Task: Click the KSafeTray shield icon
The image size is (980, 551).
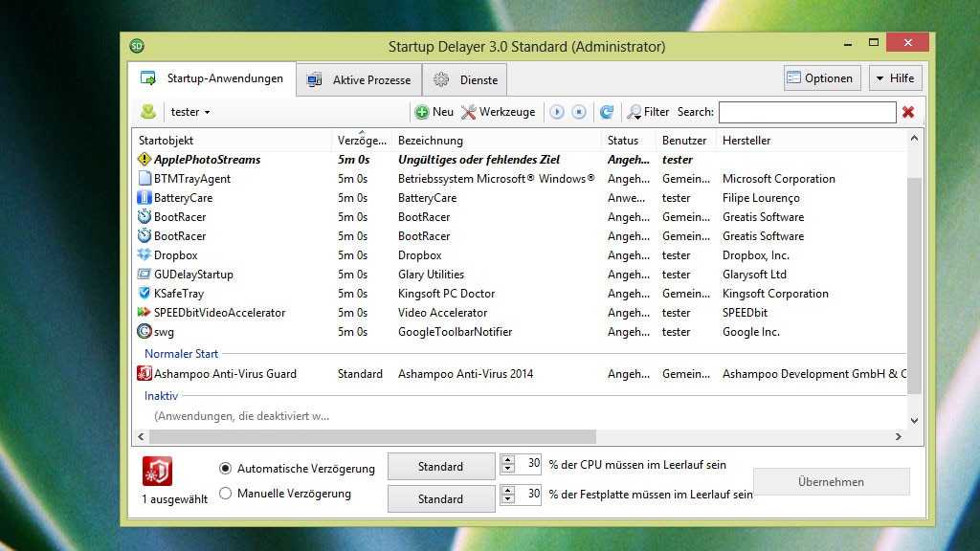Action: (x=145, y=293)
